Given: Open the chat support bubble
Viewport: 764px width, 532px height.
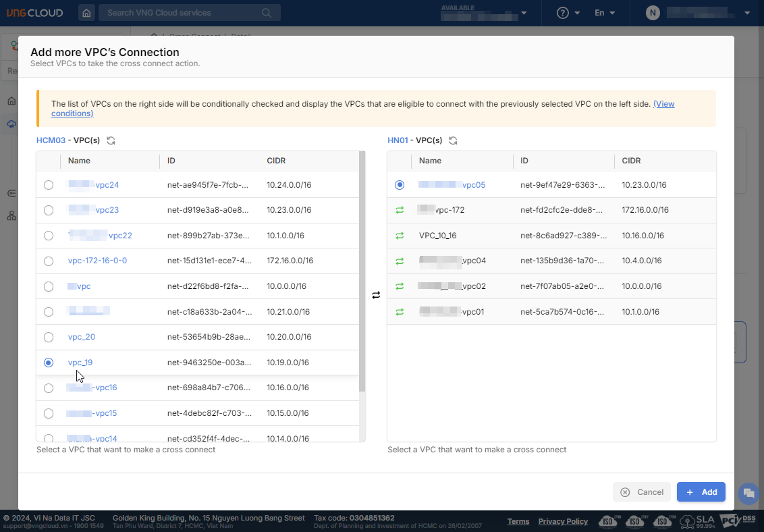Looking at the screenshot, I should (748, 493).
